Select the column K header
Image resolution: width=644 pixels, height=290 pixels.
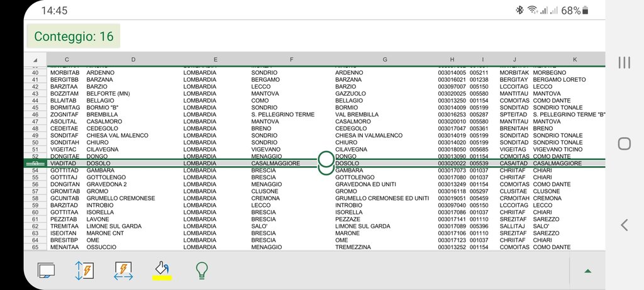pos(574,60)
